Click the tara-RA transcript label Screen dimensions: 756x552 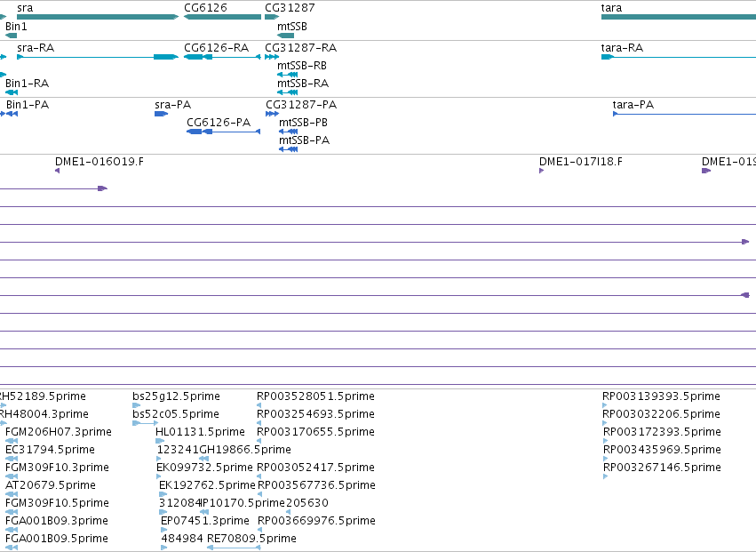622,48
